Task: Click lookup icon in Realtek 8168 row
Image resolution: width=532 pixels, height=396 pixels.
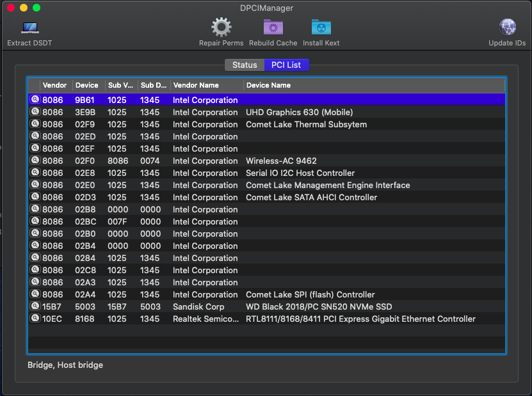Action: click(x=35, y=318)
